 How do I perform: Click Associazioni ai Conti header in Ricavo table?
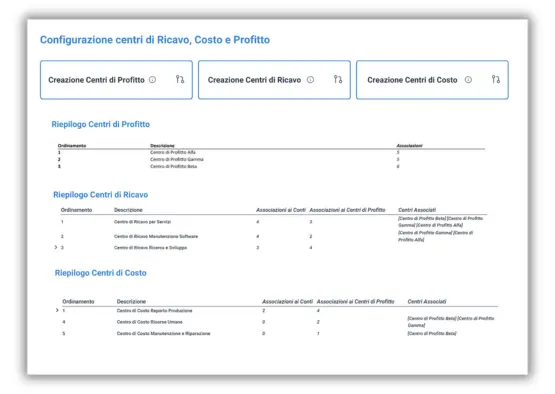click(x=281, y=210)
